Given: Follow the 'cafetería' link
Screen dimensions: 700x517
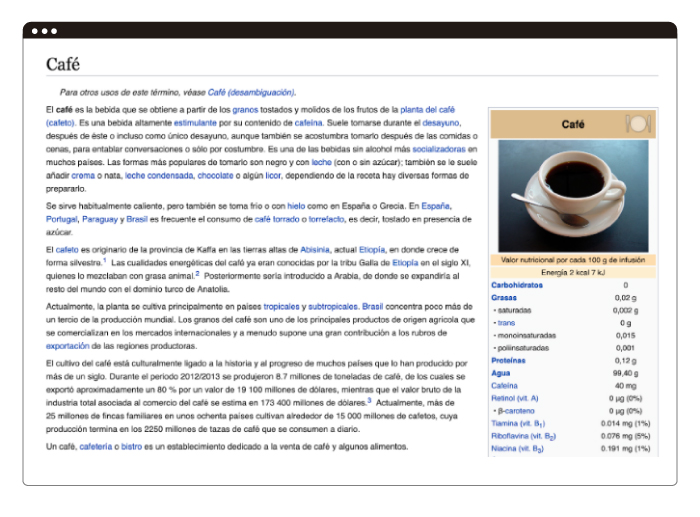Looking at the screenshot, I should click(96, 446).
